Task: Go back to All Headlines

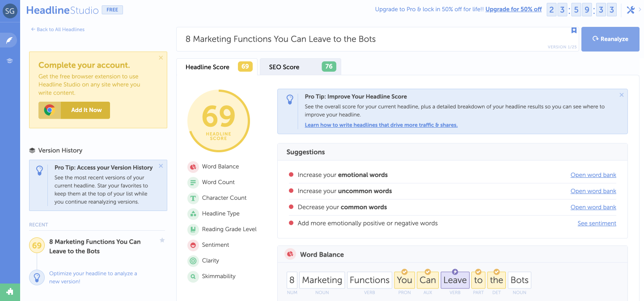Action: pyautogui.click(x=58, y=30)
